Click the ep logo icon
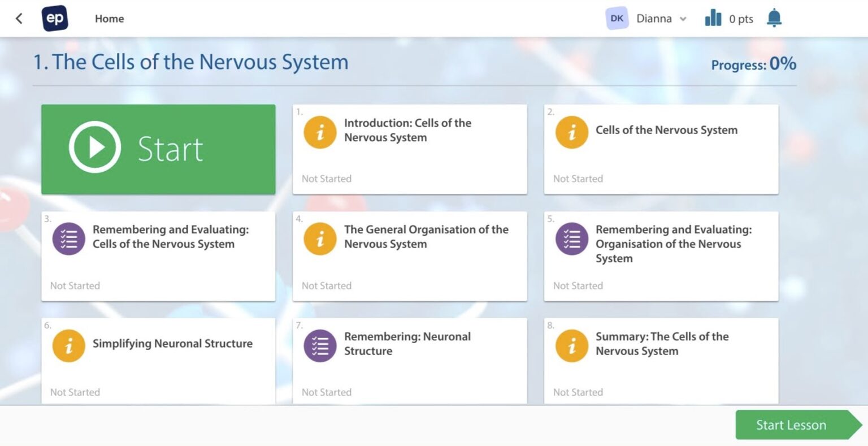 [55, 19]
